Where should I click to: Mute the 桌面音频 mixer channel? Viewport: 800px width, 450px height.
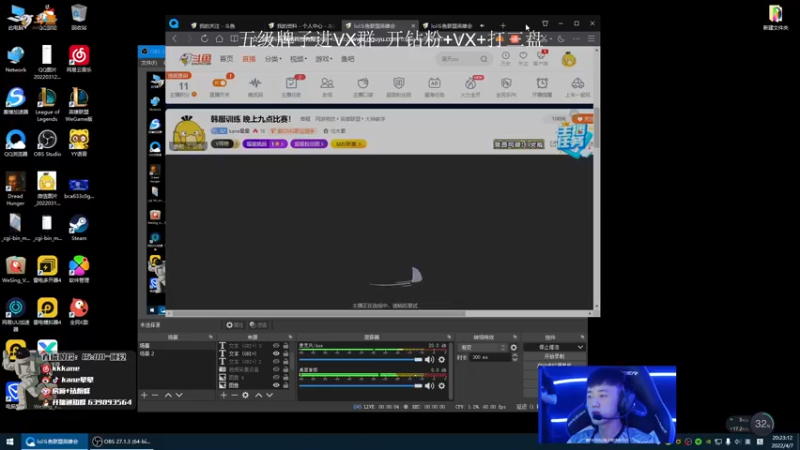pyautogui.click(x=430, y=386)
